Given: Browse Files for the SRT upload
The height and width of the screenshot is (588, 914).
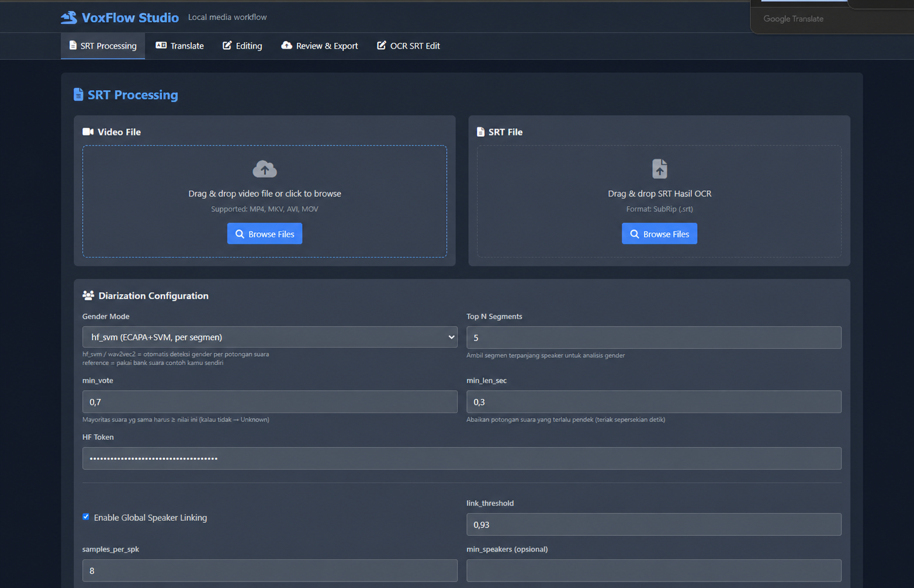Looking at the screenshot, I should coord(659,234).
